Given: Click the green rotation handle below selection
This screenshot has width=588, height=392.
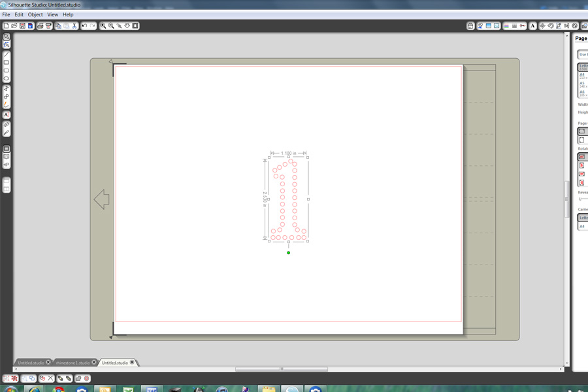Looking at the screenshot, I should (288, 252).
